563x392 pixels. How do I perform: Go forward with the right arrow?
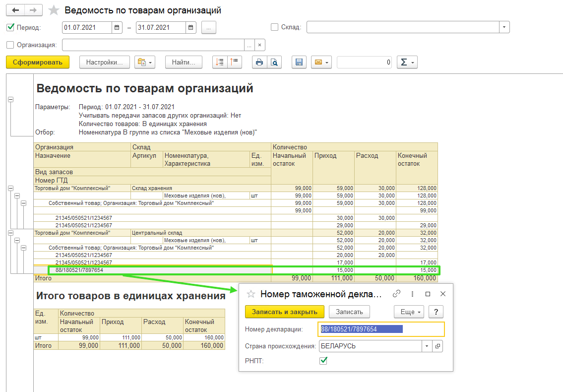click(33, 10)
